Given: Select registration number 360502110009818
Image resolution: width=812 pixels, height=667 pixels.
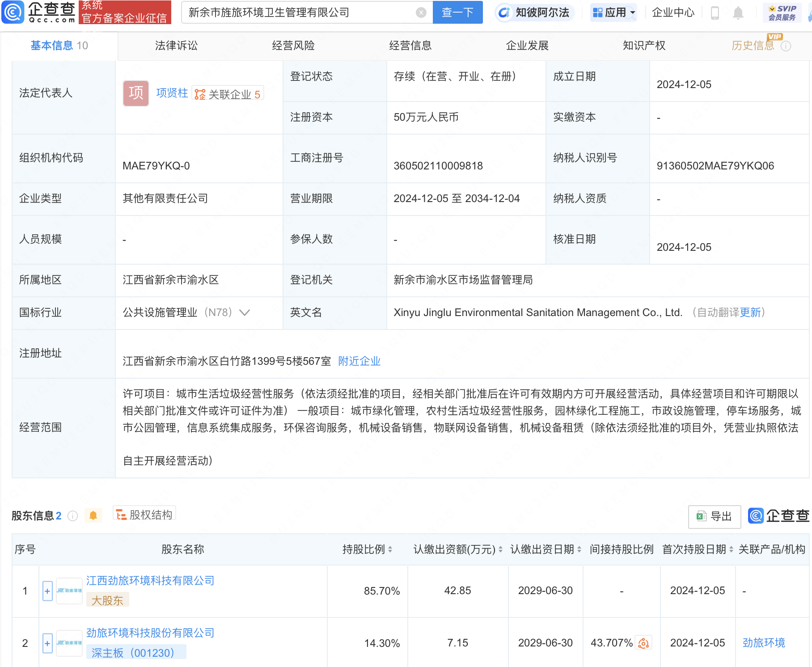Looking at the screenshot, I should [x=438, y=166].
